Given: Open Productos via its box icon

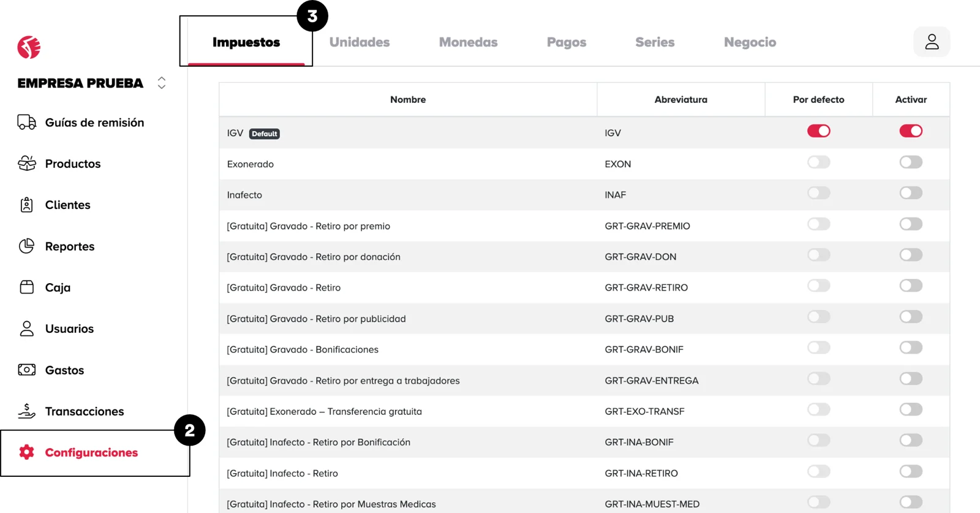Looking at the screenshot, I should (27, 164).
